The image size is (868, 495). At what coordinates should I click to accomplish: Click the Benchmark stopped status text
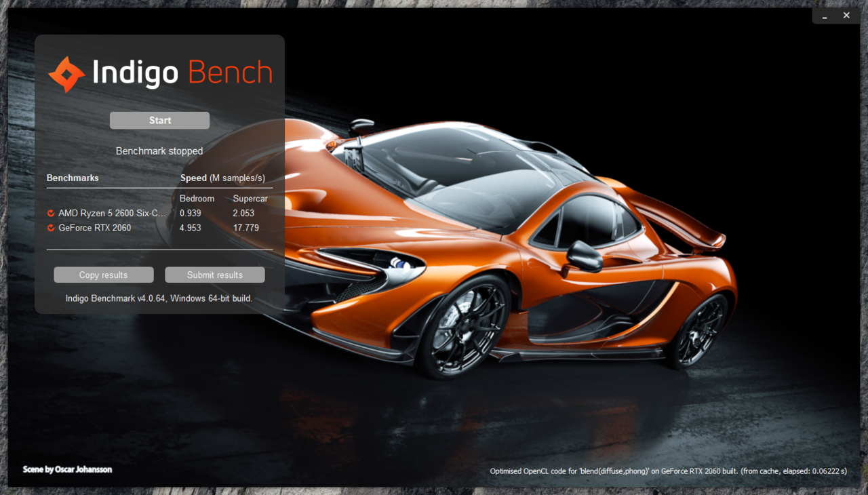coord(159,151)
